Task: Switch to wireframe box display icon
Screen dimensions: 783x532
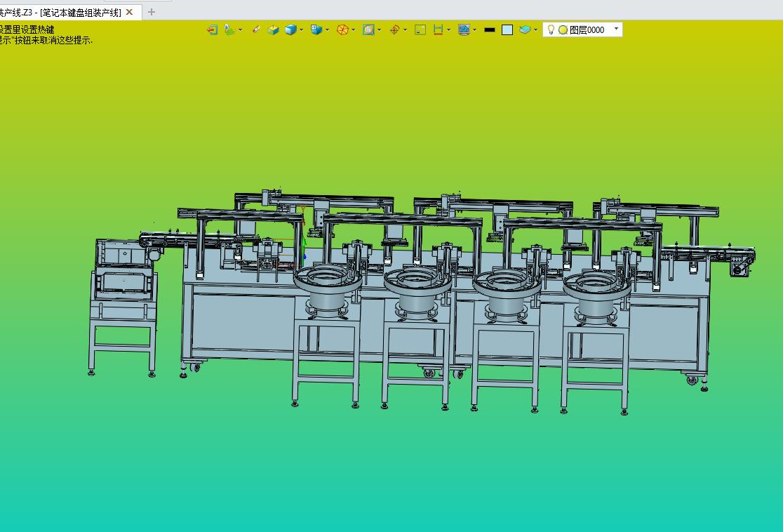Action: [x=273, y=29]
